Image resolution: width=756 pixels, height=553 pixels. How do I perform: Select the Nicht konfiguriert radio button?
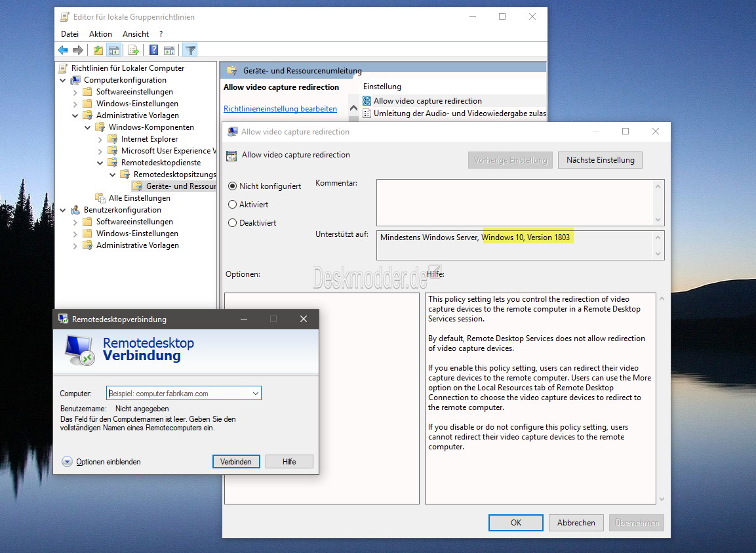pyautogui.click(x=232, y=186)
